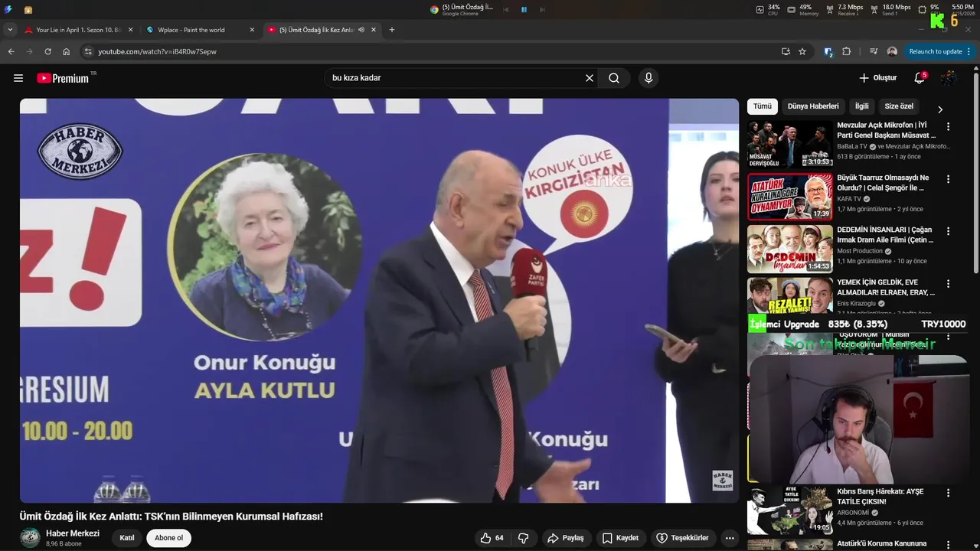Click Atatürk'ü Koruma Kanununa video title
980x551 pixels.
[x=882, y=544]
